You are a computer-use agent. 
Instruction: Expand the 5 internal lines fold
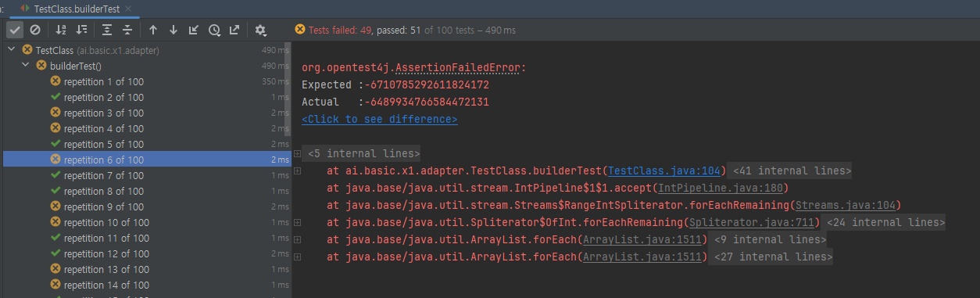coord(298,153)
